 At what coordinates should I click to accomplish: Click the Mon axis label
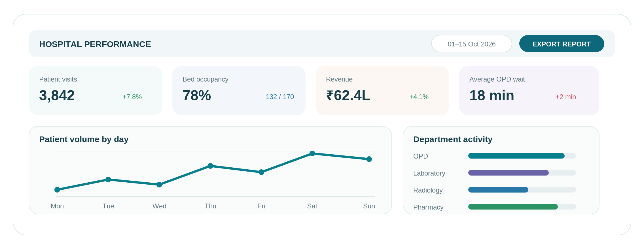[57, 206]
